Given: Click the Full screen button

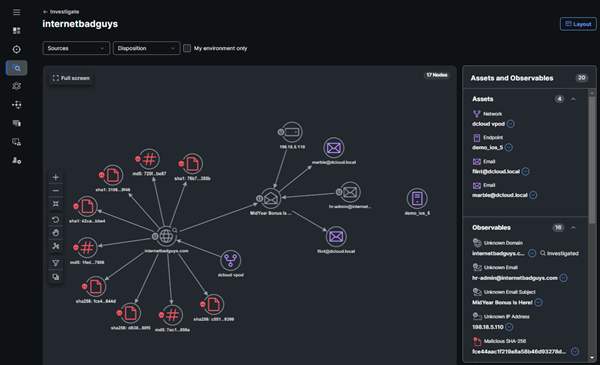Looking at the screenshot, I should coord(71,78).
